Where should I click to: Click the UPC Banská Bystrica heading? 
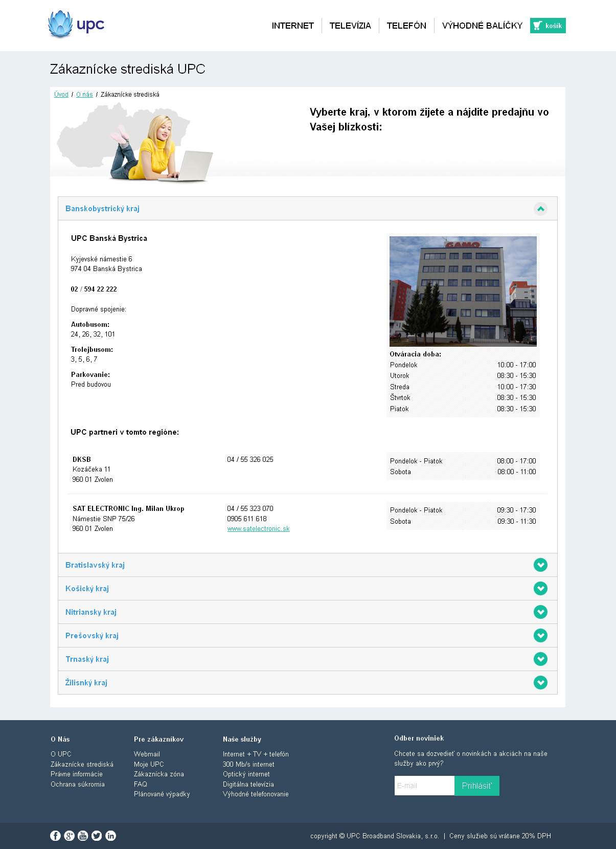pos(109,238)
